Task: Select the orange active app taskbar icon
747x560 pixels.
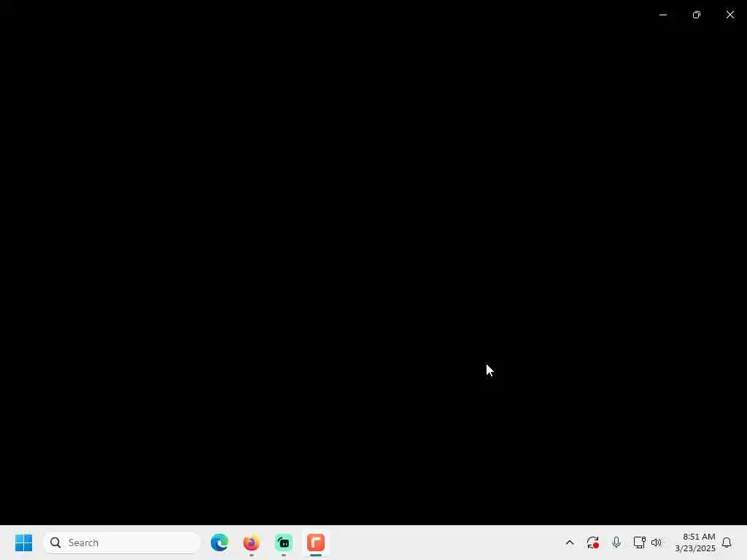Action: tap(315, 542)
